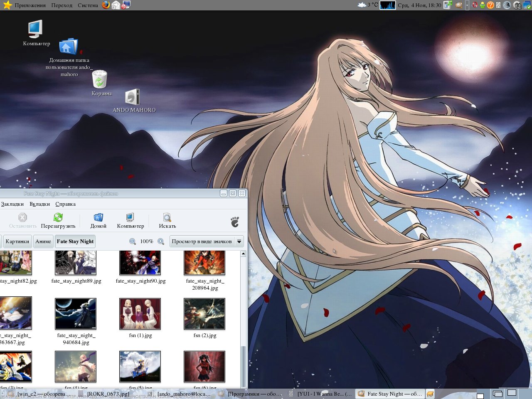Open the Система menu
Viewport: 532px width, 399px height.
coord(88,5)
